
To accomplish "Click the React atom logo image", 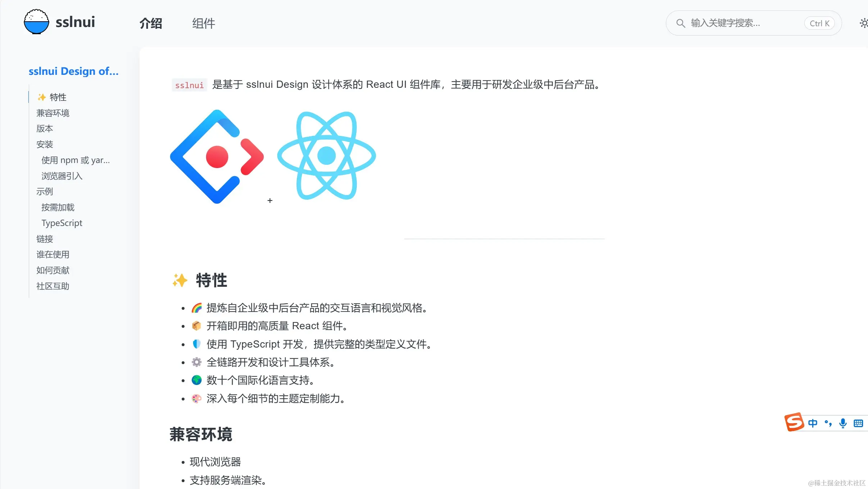I will click(x=326, y=155).
